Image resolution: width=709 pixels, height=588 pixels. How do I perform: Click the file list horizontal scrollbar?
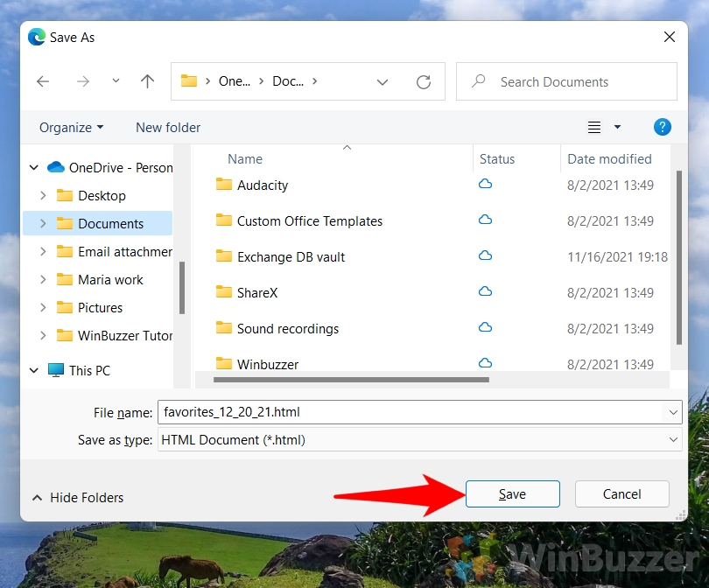coord(351,380)
